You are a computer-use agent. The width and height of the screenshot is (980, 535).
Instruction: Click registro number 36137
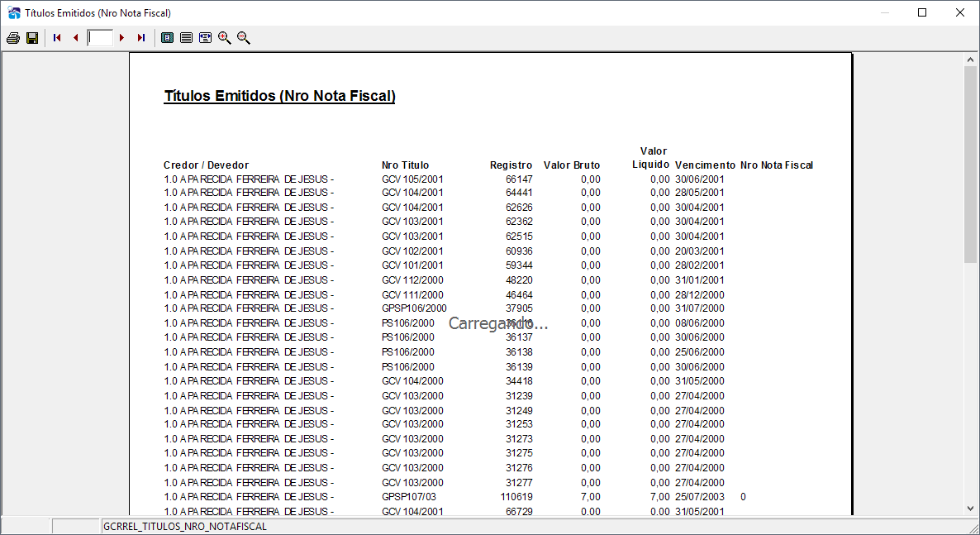[519, 337]
